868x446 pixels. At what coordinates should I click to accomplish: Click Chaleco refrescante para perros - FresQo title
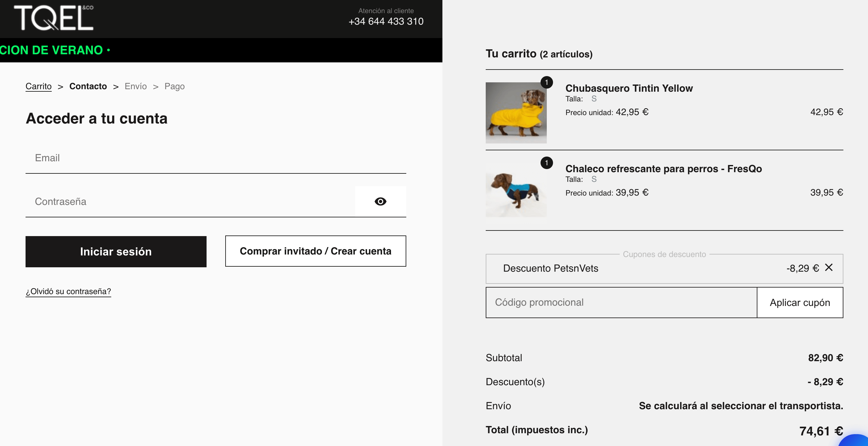664,169
